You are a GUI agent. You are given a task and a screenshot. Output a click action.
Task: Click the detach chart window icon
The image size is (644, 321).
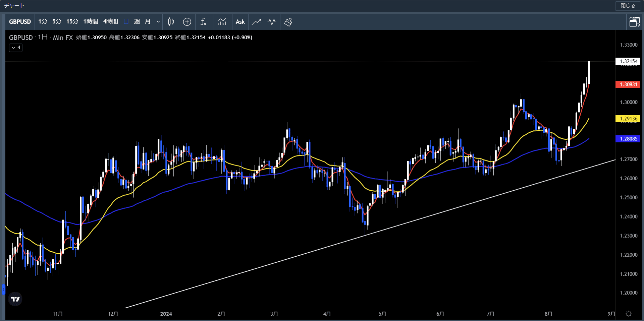point(634,22)
